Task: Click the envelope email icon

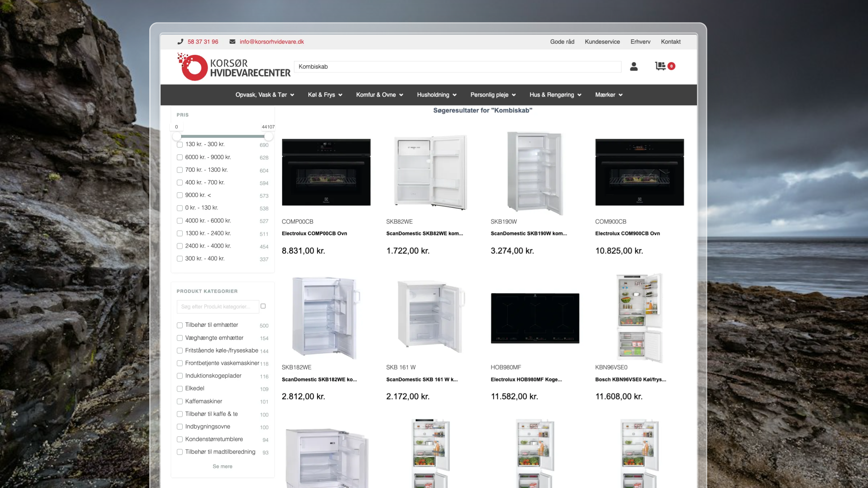Action: [x=232, y=42]
